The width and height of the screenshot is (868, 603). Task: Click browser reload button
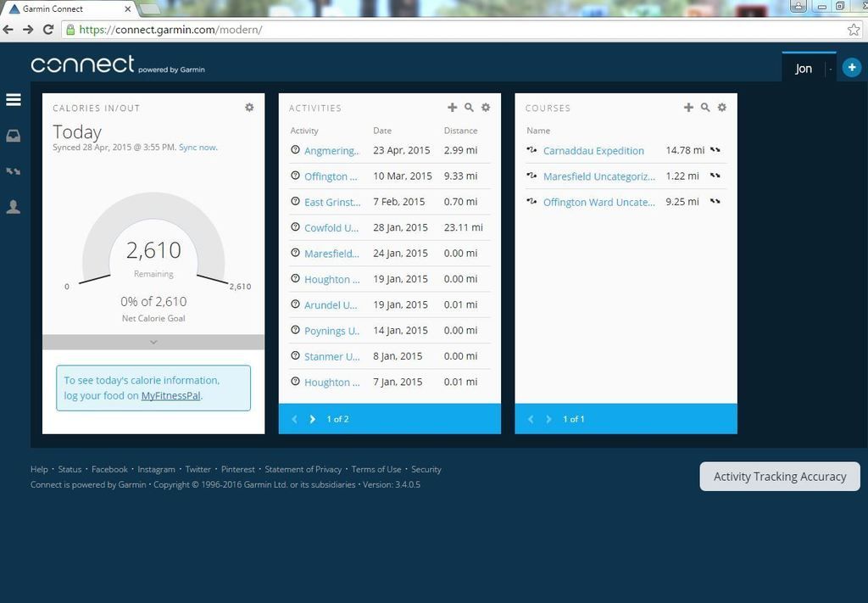48,30
